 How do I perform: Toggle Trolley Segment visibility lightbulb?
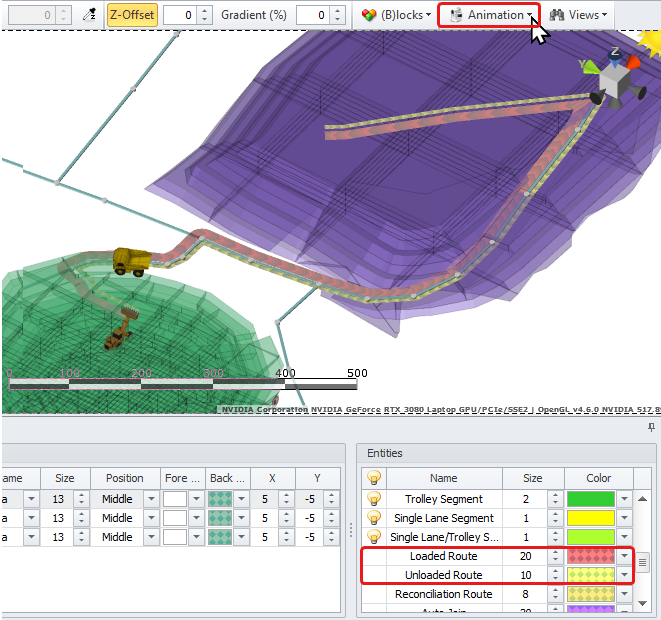pos(375,499)
